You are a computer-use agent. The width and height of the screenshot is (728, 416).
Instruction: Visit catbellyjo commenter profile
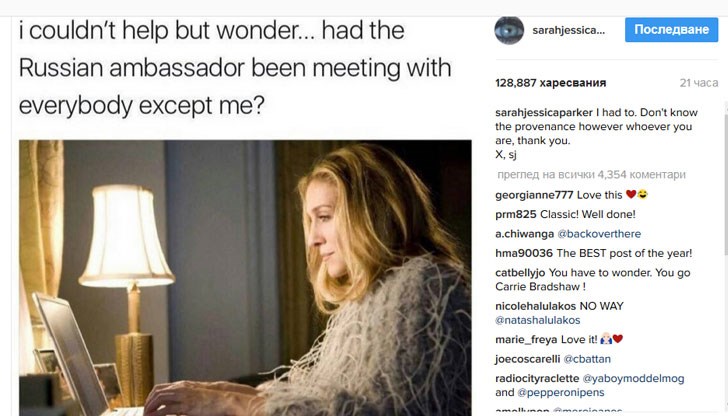520,273
